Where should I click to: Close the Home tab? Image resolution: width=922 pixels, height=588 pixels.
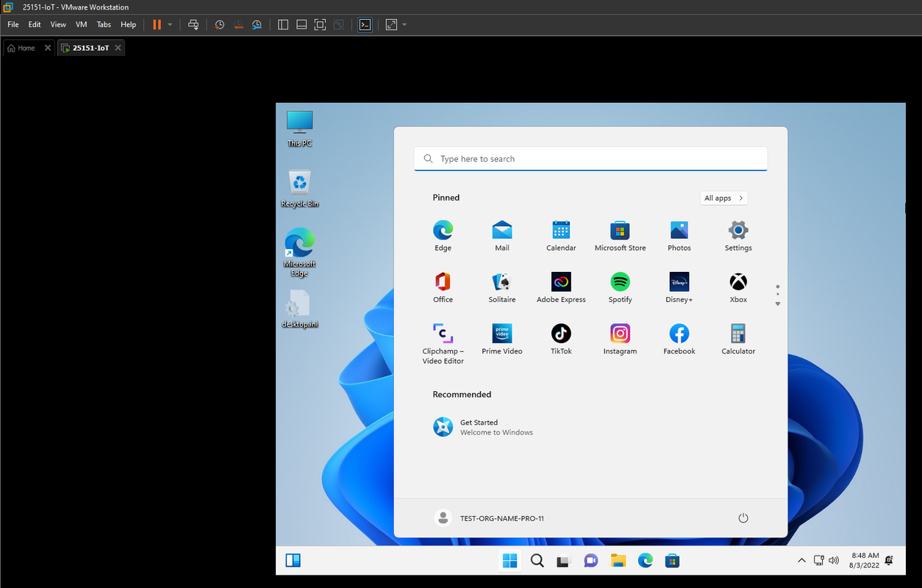[x=48, y=48]
